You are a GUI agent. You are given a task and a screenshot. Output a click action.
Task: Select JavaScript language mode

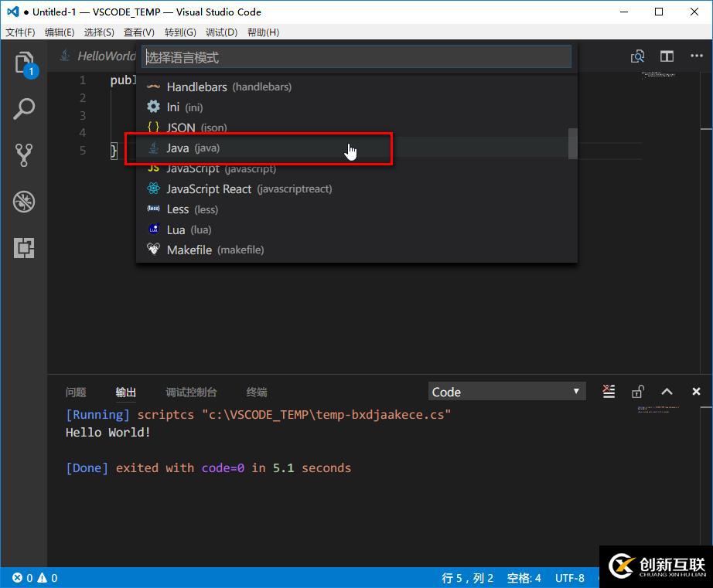pyautogui.click(x=356, y=168)
